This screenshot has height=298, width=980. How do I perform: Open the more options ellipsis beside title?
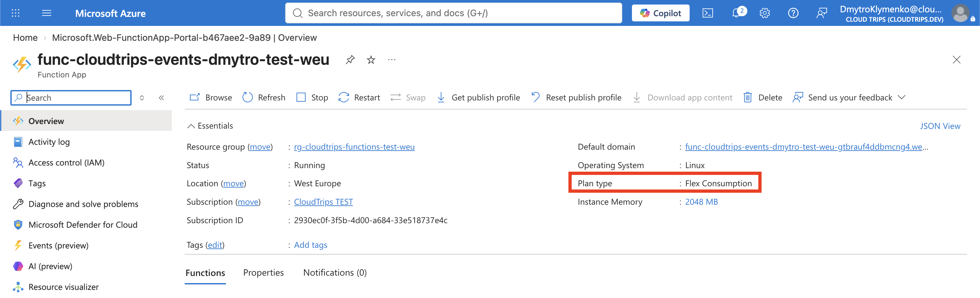coord(392,60)
